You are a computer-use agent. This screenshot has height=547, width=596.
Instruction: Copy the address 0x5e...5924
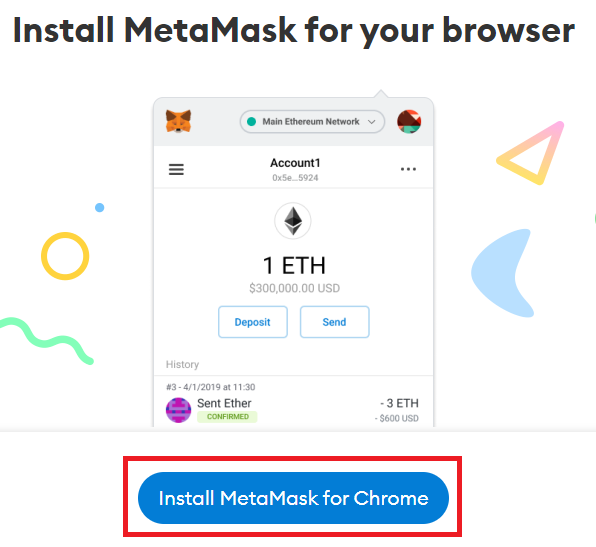295,178
